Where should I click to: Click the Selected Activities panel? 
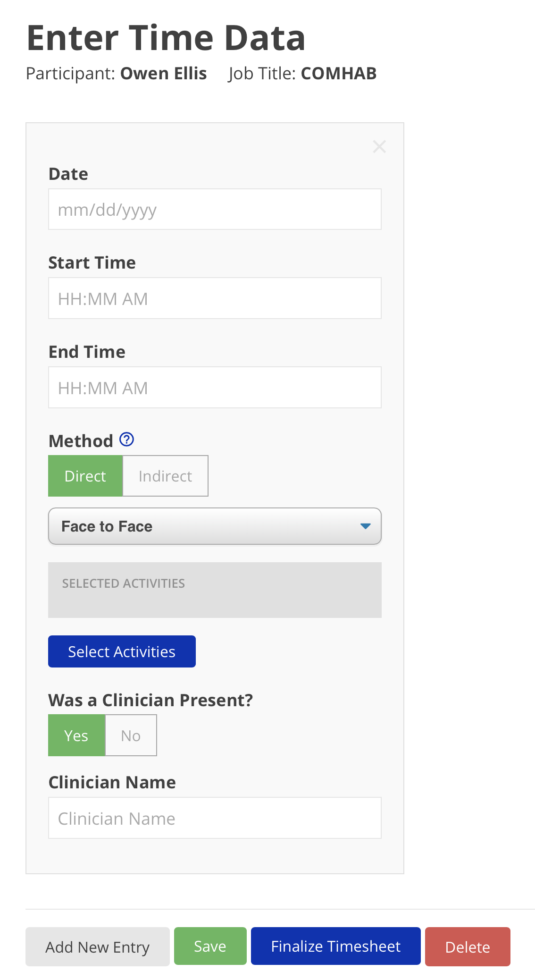(x=215, y=590)
